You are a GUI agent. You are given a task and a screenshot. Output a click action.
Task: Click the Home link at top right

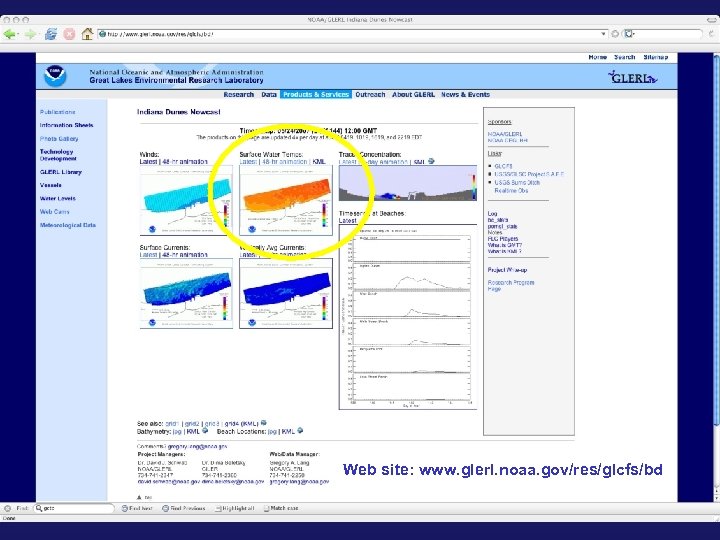pos(598,57)
